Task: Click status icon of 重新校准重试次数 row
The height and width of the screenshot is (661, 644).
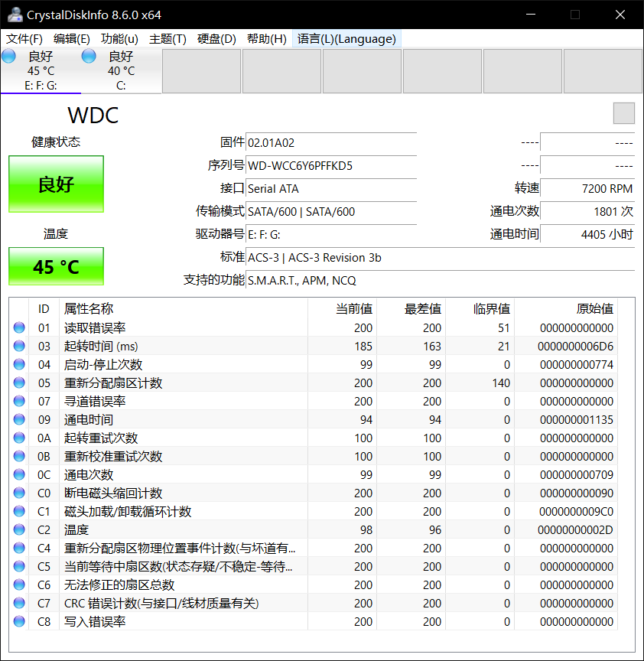Action: (x=19, y=456)
